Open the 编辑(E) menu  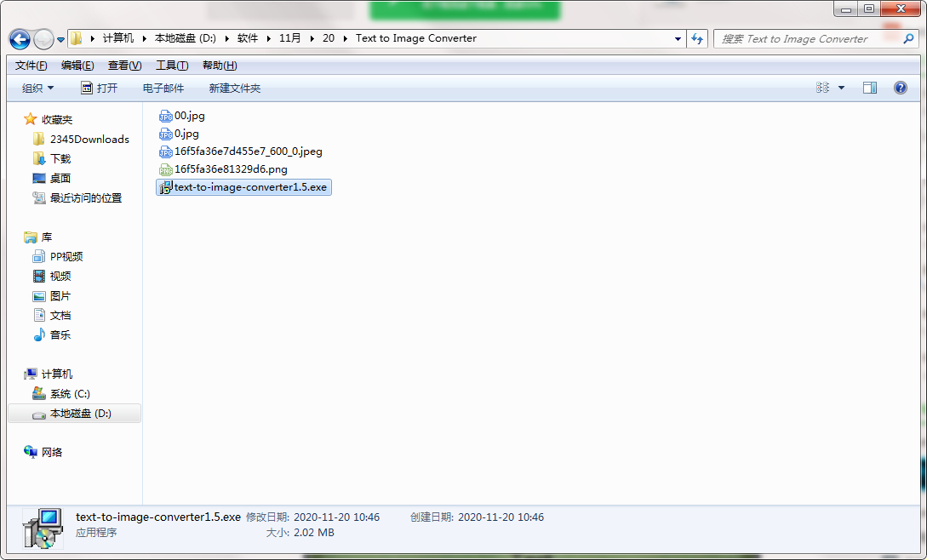tap(77, 66)
